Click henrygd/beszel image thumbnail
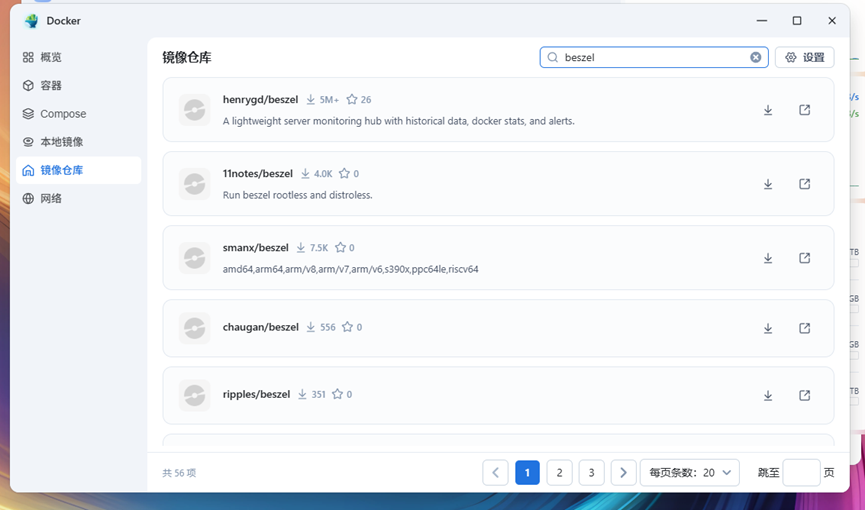Viewport: 865px width, 510px height. point(194,110)
